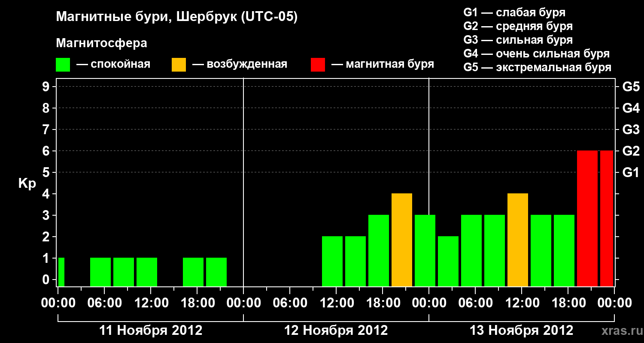Click the G1 — слабая буря line
644x343 pixels.
tap(514, 12)
